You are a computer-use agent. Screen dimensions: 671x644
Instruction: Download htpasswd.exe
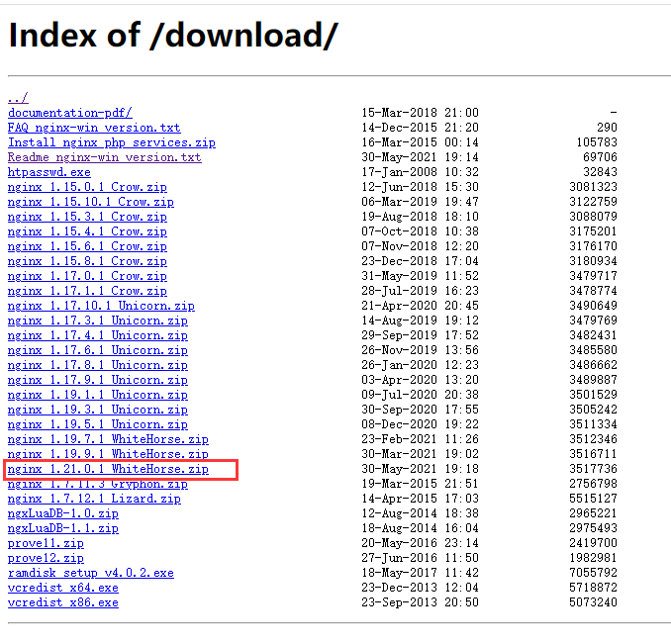[x=49, y=172]
